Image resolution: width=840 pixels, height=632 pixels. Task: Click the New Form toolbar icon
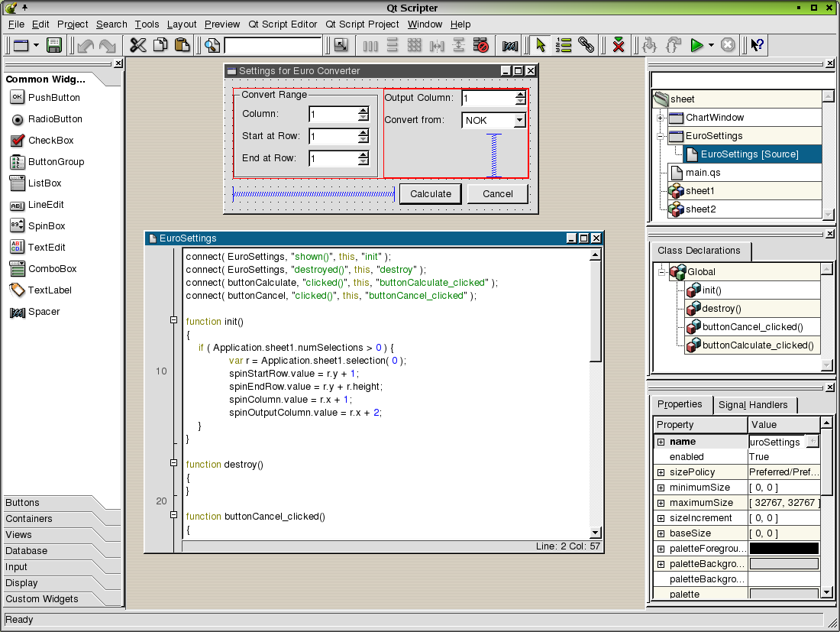21,46
